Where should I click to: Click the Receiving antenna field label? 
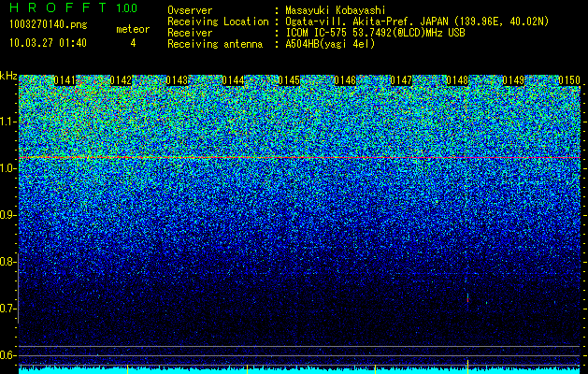(215, 44)
